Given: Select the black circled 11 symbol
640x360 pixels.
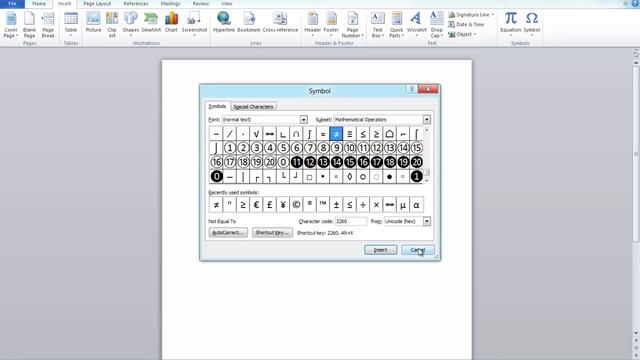Looking at the screenshot, I should click(x=296, y=162).
